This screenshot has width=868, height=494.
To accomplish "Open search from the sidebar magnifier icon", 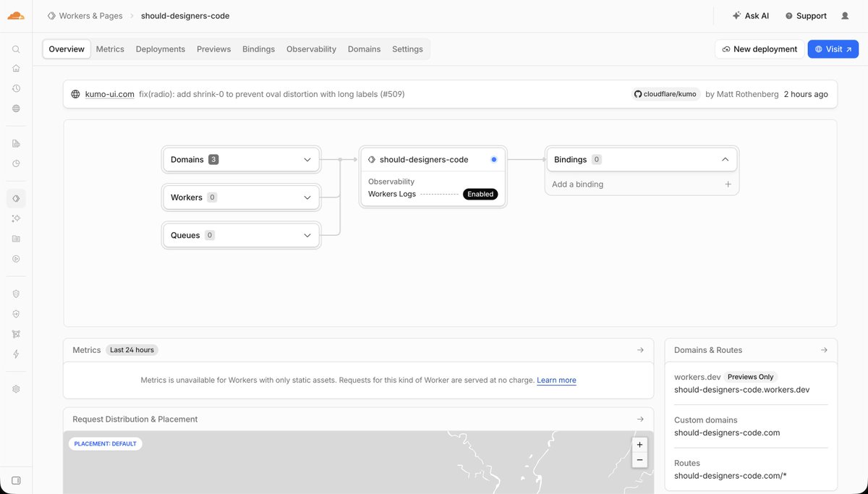I will point(16,49).
